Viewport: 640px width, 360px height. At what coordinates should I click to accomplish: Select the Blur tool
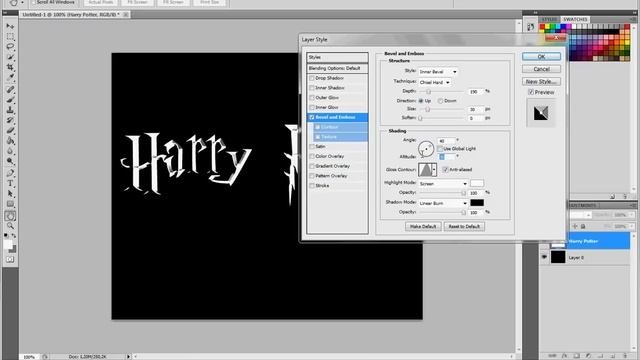click(10, 151)
